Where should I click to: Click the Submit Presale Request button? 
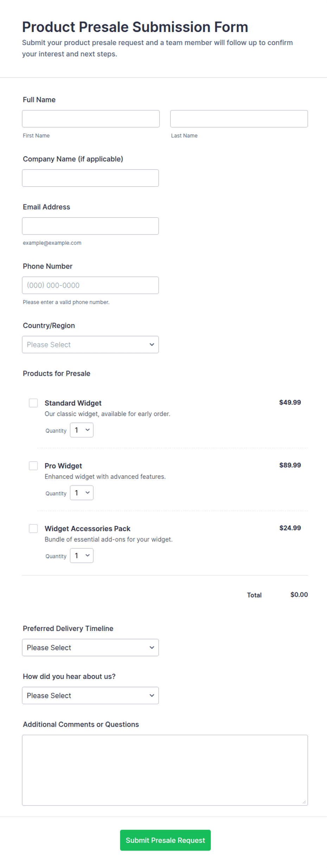165,840
